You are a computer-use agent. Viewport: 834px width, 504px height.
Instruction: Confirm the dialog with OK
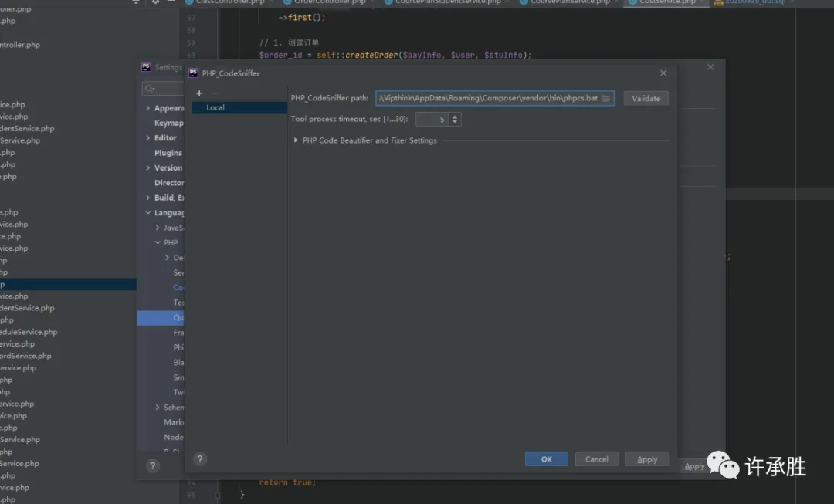tap(546, 459)
